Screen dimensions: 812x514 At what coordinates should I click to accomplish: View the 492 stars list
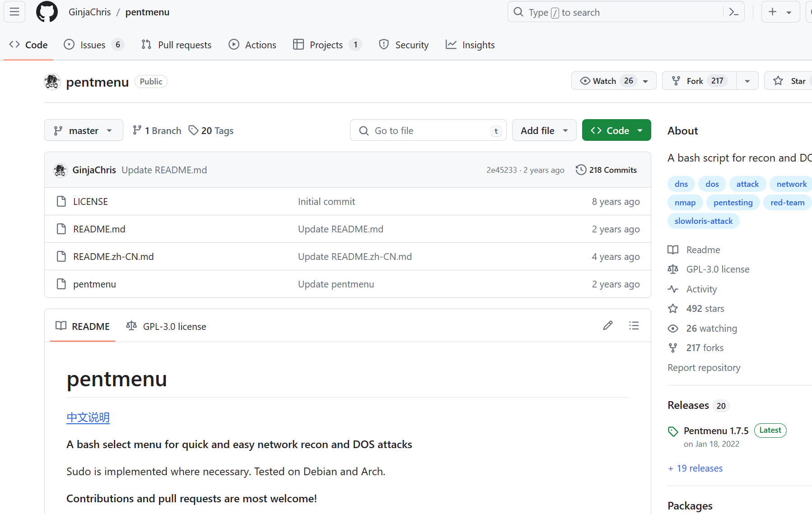(x=696, y=309)
